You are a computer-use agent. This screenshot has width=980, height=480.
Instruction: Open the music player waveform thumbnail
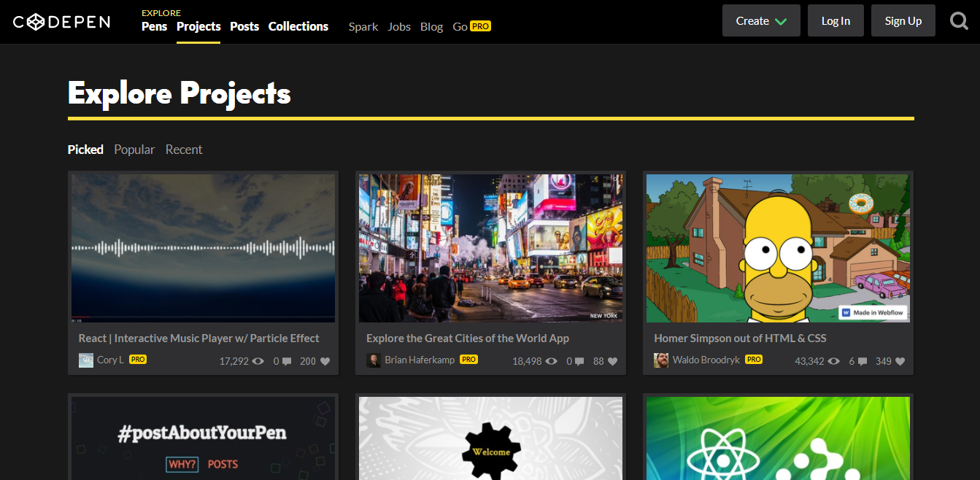(x=203, y=248)
